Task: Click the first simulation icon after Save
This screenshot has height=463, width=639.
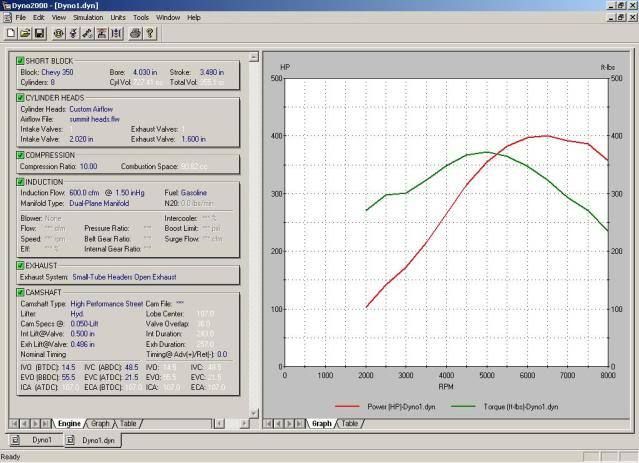Action: [x=59, y=33]
